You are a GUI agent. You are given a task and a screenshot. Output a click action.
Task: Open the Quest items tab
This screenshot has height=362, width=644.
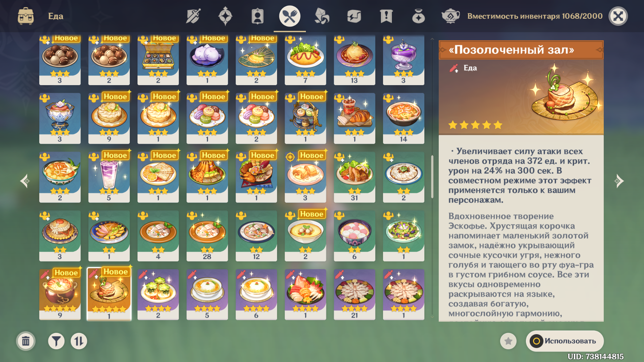click(x=386, y=16)
